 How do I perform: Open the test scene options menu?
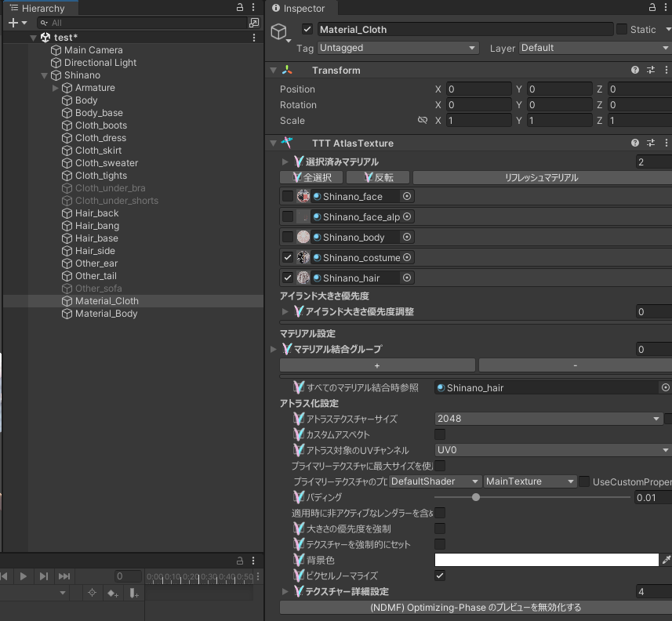(x=254, y=38)
